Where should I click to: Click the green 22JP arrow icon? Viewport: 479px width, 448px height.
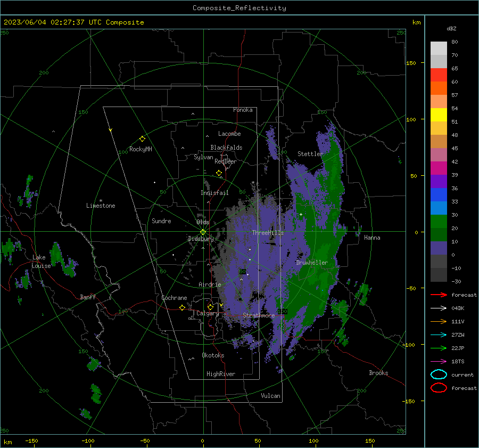(x=439, y=348)
